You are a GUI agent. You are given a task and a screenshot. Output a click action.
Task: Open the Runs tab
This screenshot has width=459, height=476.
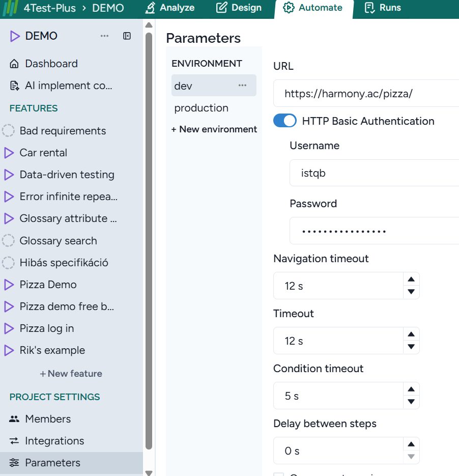click(383, 8)
